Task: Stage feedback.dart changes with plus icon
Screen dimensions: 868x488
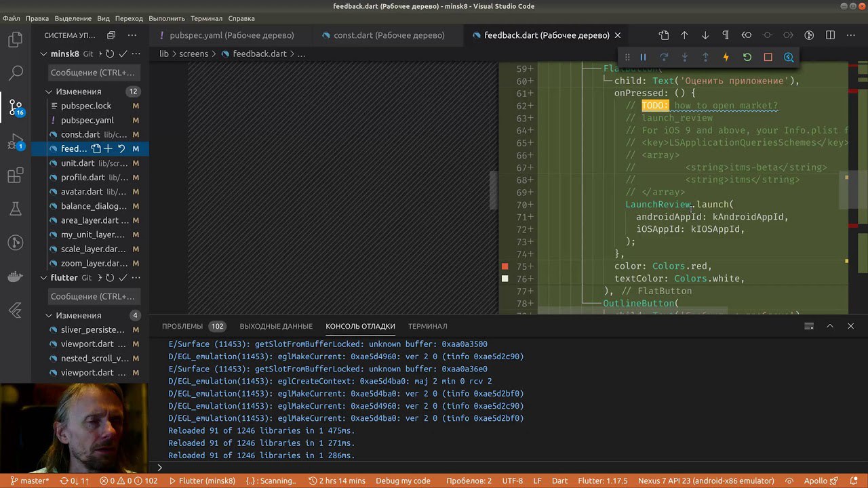Action: point(108,148)
